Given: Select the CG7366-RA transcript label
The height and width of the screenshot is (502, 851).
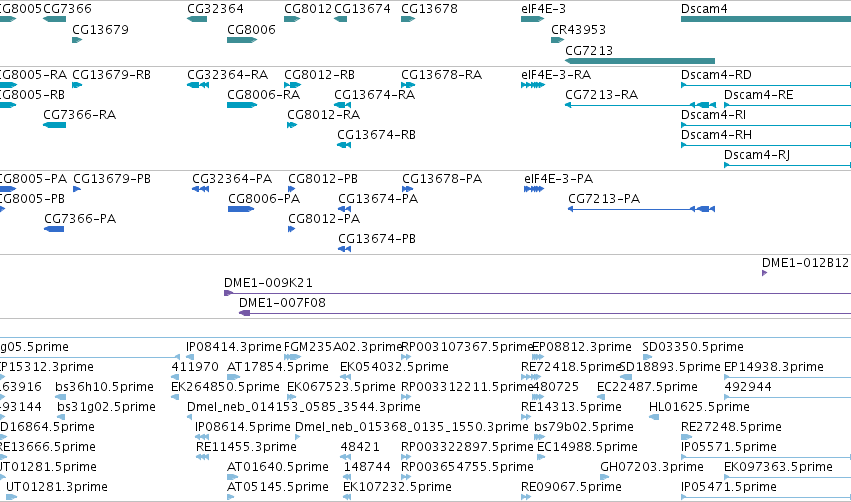Looking at the screenshot, I should [79, 115].
